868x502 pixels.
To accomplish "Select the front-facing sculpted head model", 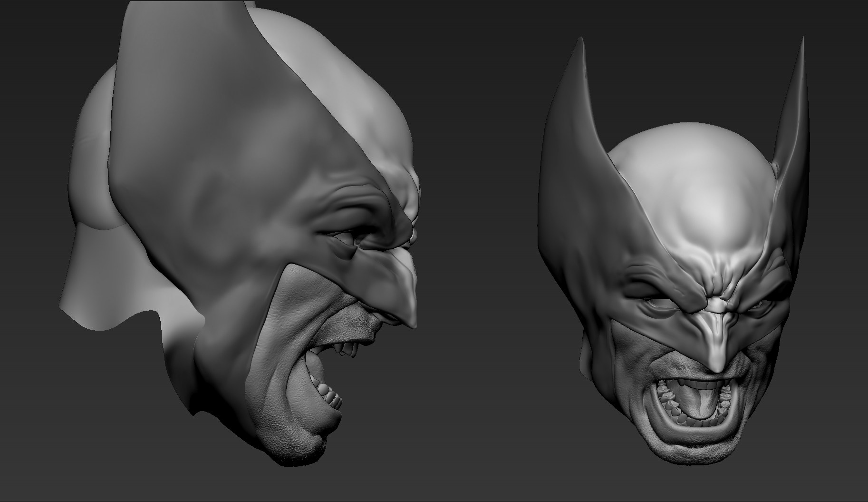I will click(x=674, y=250).
